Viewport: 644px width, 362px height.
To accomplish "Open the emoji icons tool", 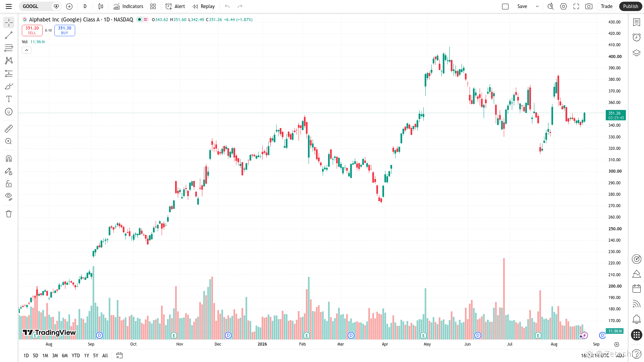I will click(x=9, y=112).
